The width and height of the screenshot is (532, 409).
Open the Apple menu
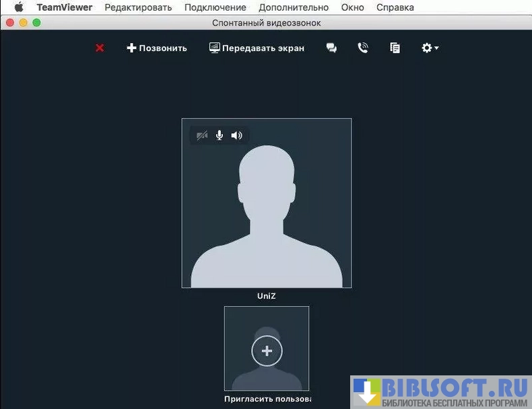[x=18, y=7]
